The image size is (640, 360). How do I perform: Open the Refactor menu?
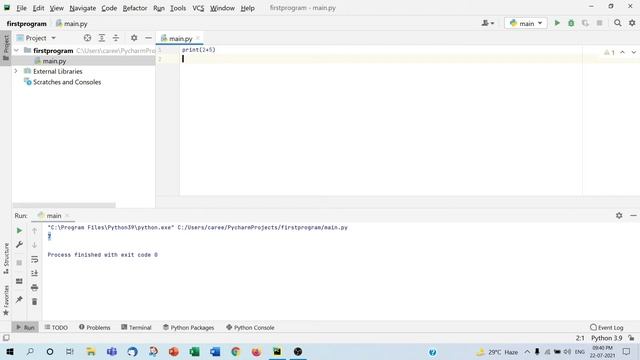tap(135, 8)
